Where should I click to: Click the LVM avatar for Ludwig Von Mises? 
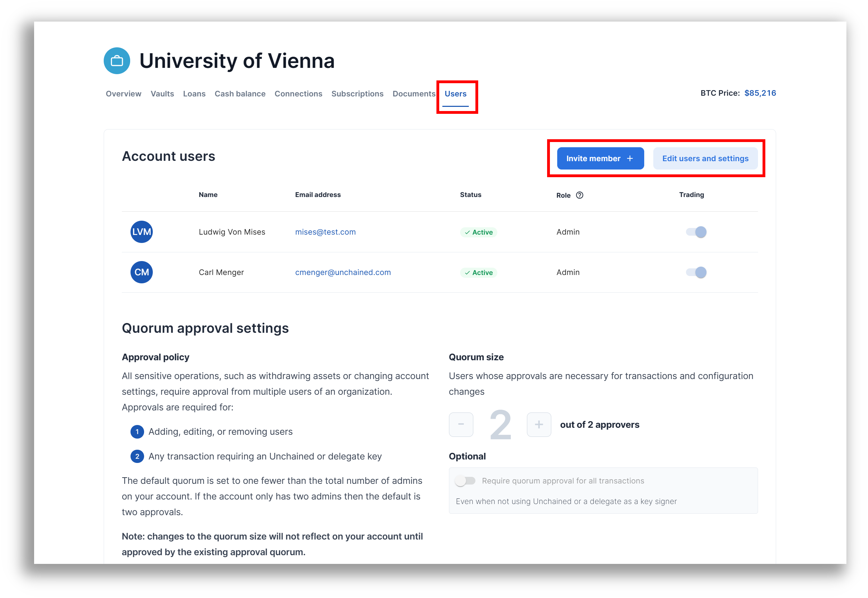pyautogui.click(x=141, y=231)
